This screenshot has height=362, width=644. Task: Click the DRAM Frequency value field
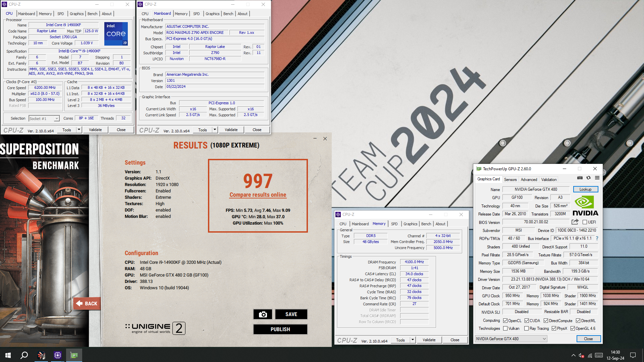pos(414,262)
